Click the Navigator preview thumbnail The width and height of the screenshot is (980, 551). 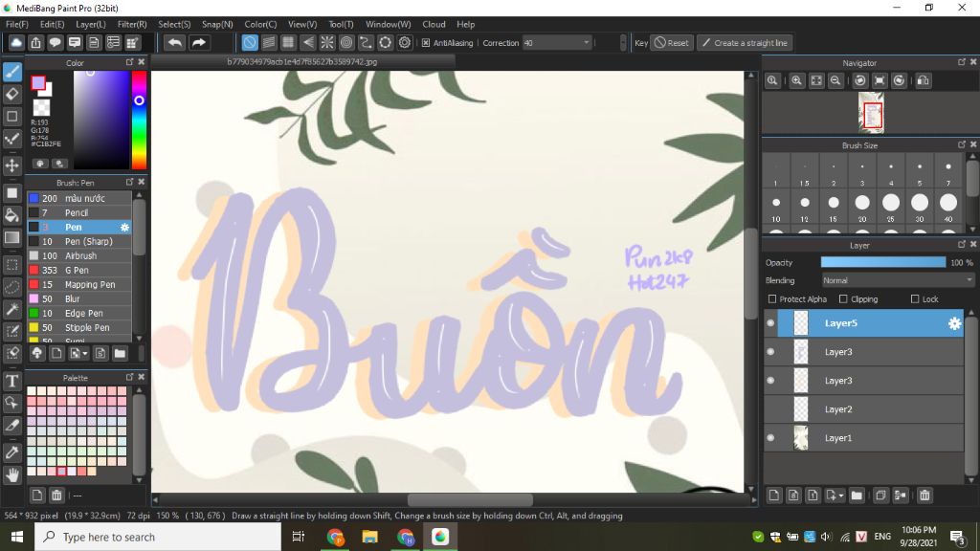(x=871, y=113)
